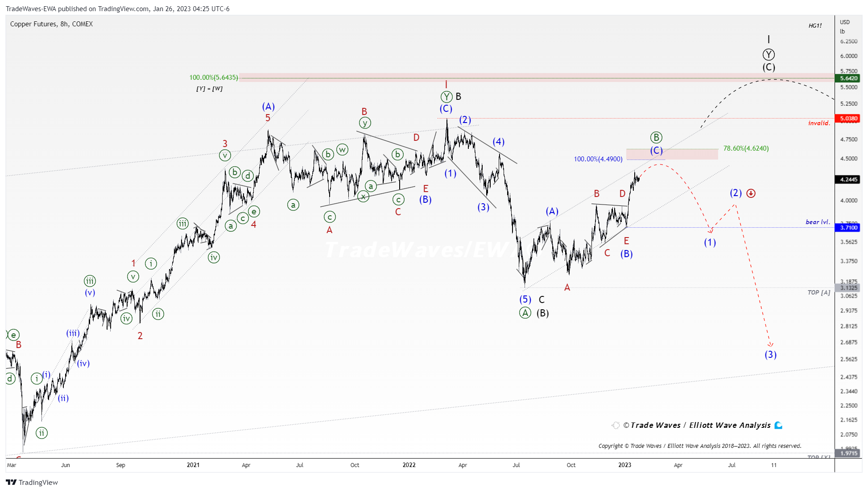Viewport: 868px width, 492px height.
Task: Click the 2021 label on the time axis
Action: 193,465
